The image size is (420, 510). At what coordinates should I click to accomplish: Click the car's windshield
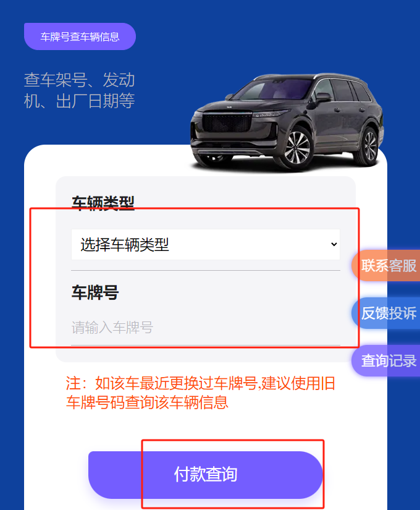tap(272, 88)
